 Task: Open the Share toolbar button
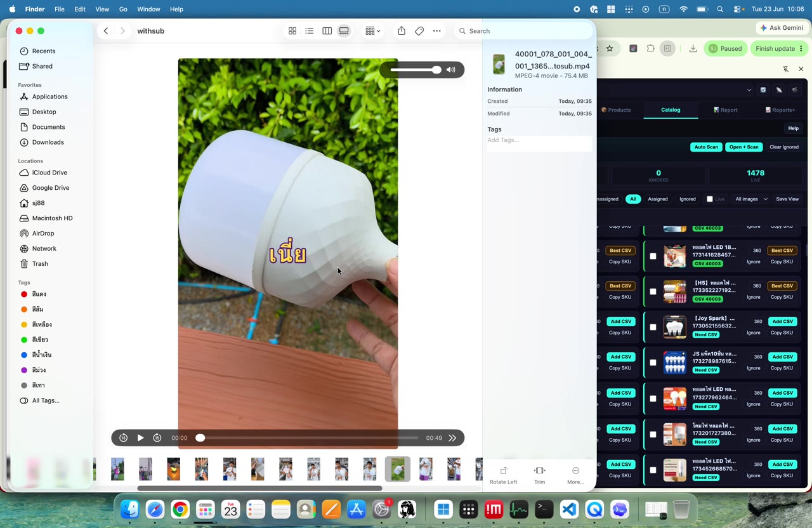click(402, 30)
